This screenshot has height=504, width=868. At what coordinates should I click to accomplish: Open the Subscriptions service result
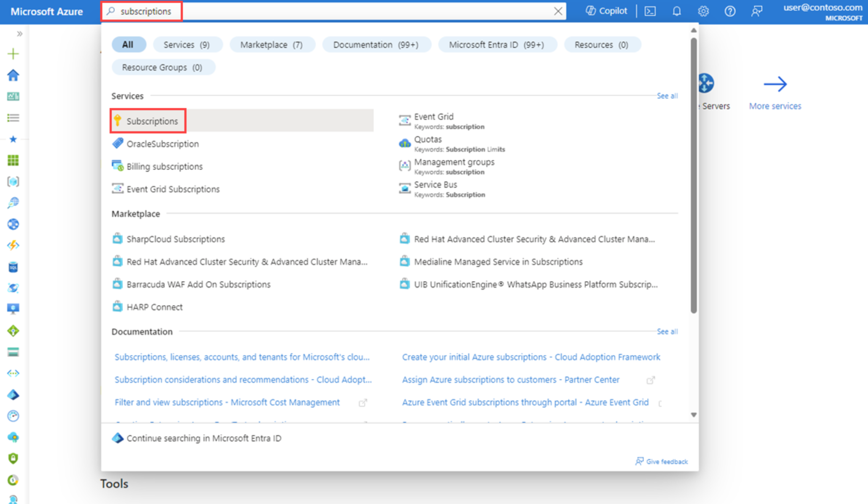point(152,121)
